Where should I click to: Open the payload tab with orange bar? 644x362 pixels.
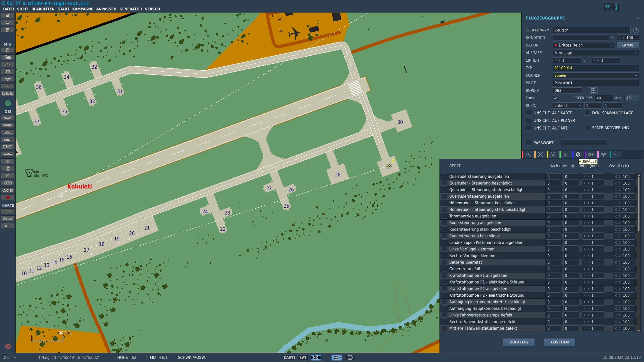[540, 155]
